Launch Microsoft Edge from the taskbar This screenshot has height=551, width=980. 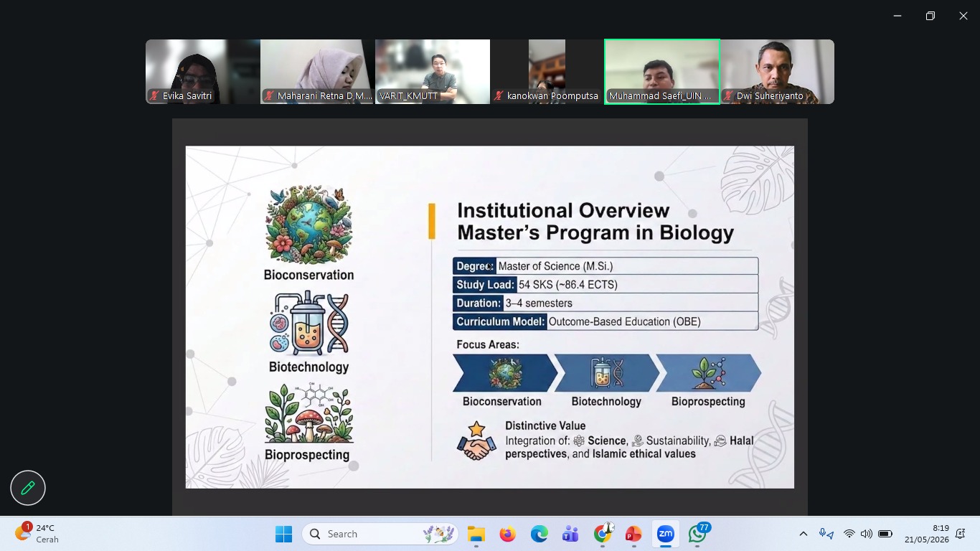click(539, 534)
